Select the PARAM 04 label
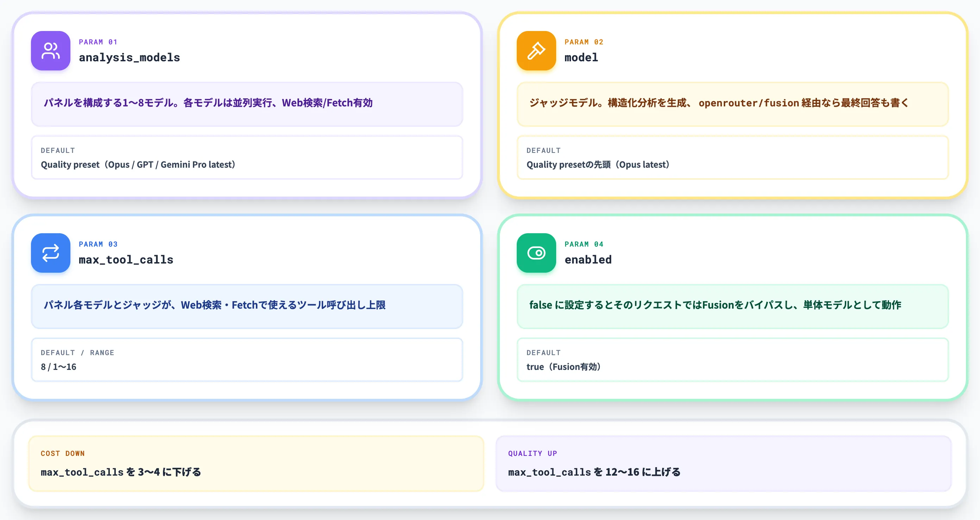The height and width of the screenshot is (520, 980). click(x=584, y=244)
